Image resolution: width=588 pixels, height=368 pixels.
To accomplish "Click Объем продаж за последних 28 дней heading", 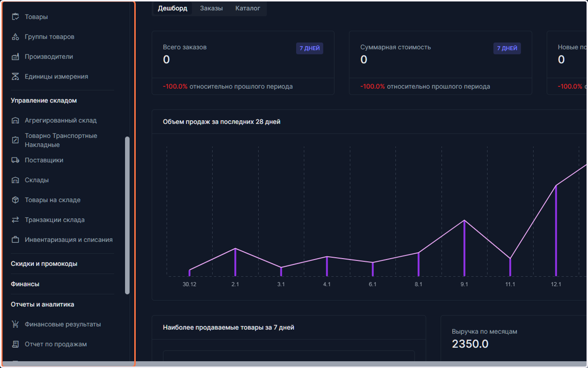I will pos(221,122).
